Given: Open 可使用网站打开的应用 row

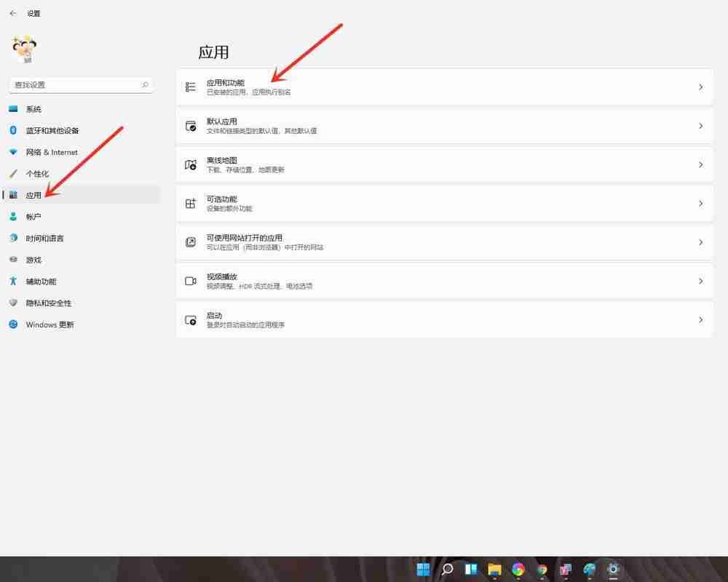Looking at the screenshot, I should click(445, 242).
